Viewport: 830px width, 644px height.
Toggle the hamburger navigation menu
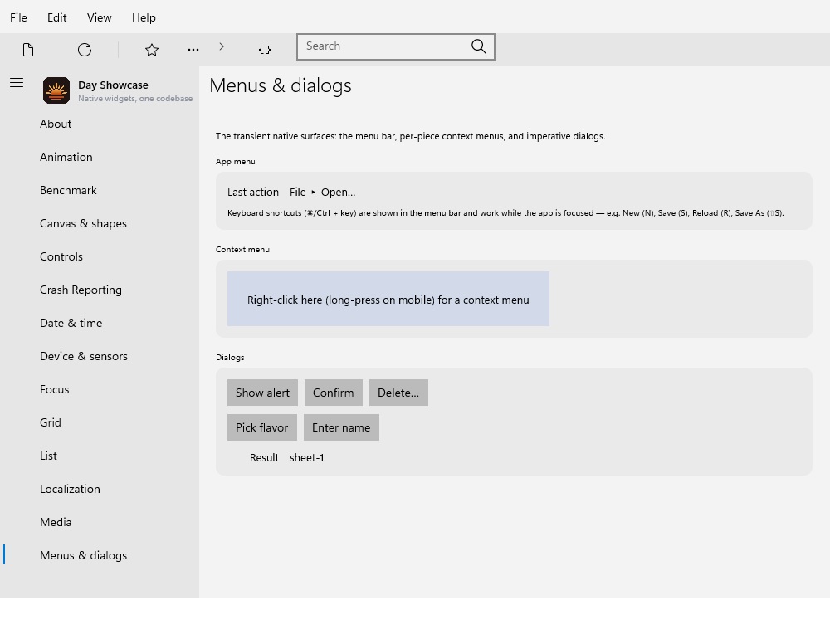[x=17, y=82]
